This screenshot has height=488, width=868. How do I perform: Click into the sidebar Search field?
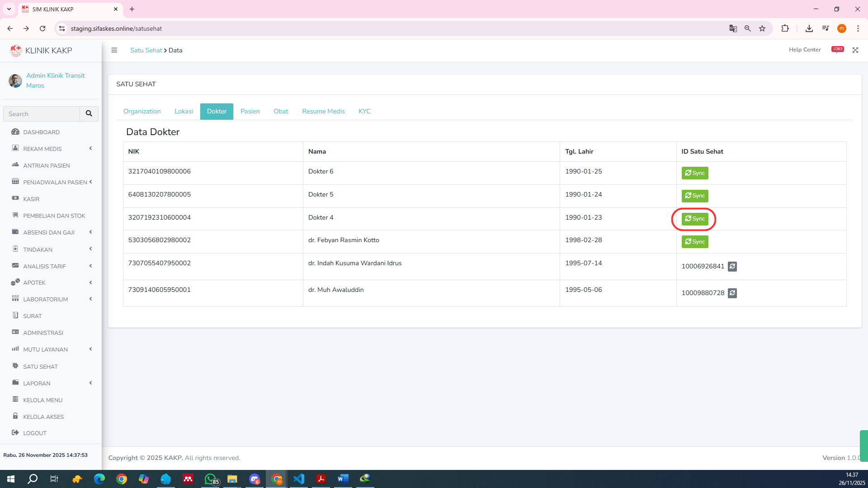42,114
